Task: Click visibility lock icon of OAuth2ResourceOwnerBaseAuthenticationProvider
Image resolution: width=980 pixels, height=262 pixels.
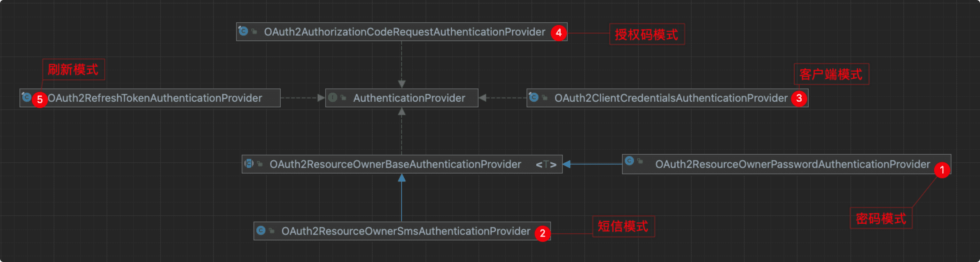Action: point(260,164)
